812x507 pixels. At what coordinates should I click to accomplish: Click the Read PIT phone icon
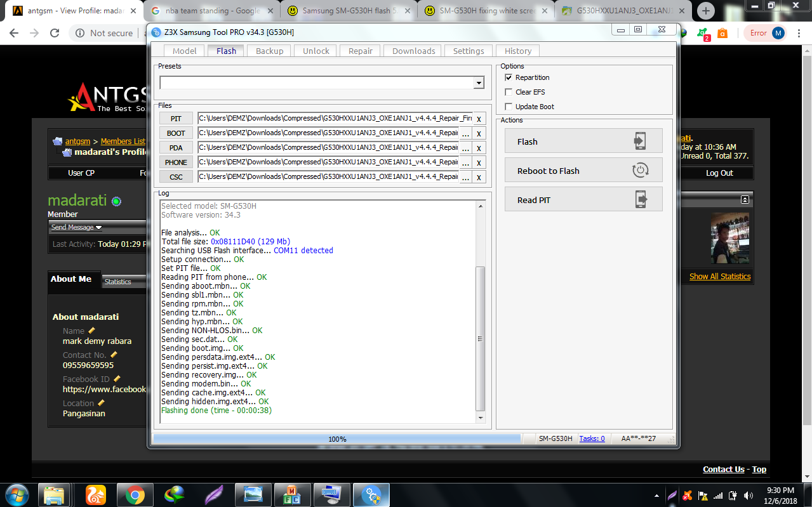click(x=640, y=199)
